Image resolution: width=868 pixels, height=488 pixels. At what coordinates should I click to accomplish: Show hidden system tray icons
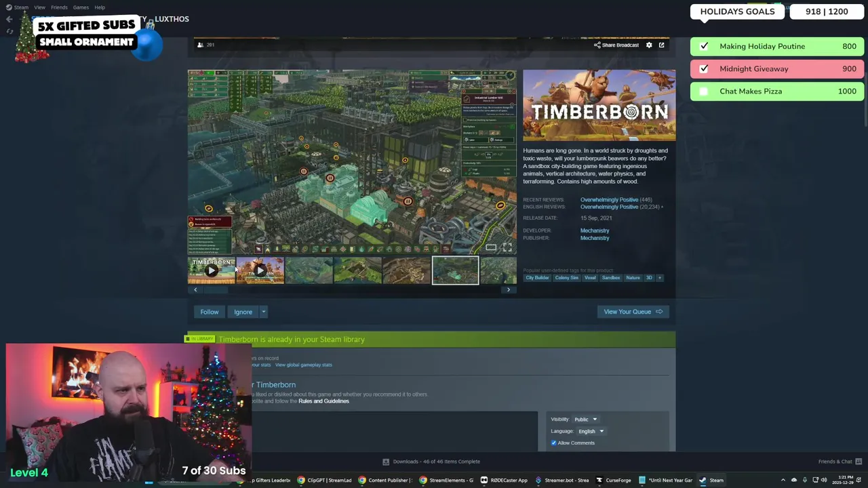[x=783, y=480]
